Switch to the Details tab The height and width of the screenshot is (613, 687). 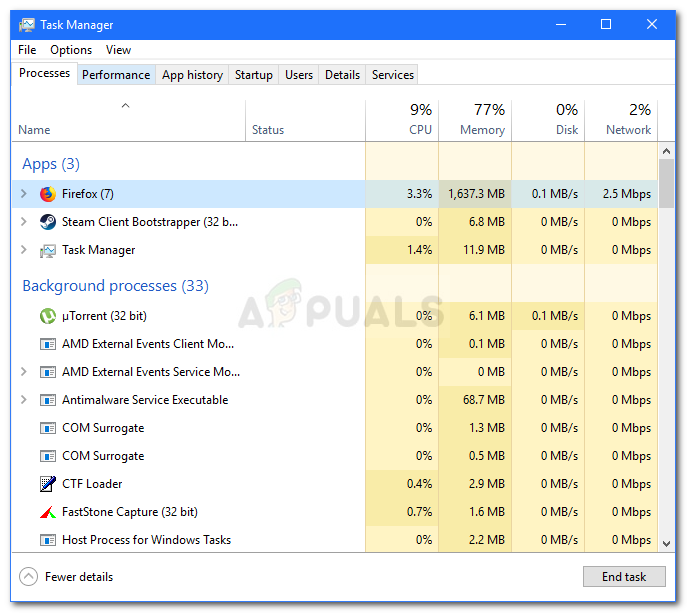[342, 75]
